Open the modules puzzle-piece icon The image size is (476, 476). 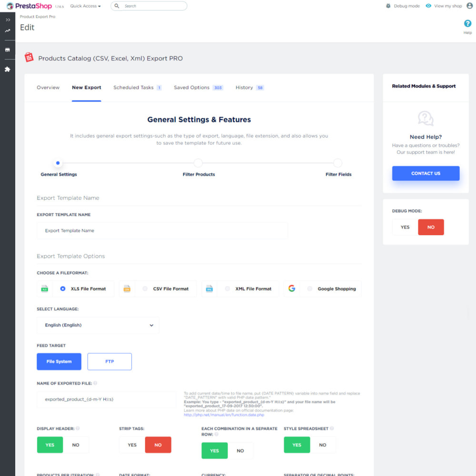pos(8,69)
